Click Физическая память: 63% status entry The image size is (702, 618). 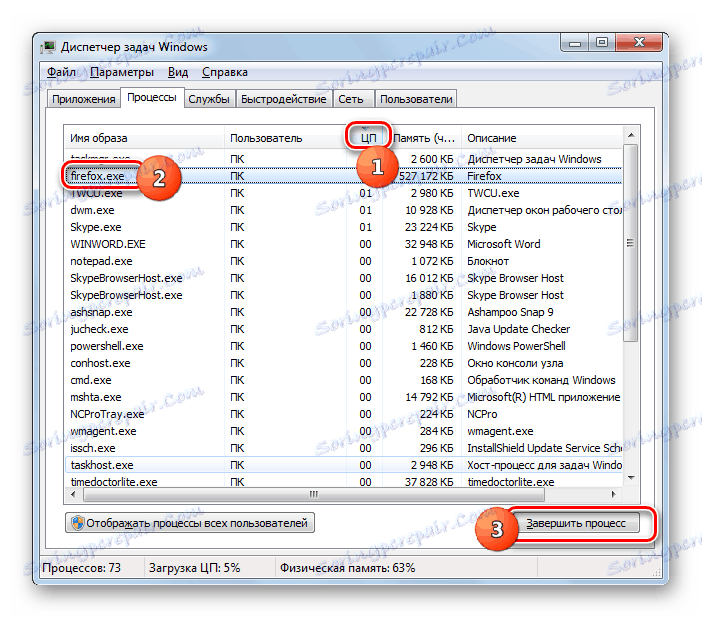[347, 568]
